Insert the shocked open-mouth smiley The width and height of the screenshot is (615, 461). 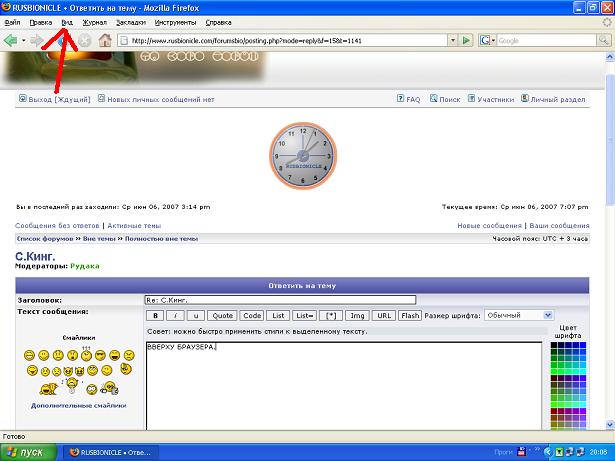(x=72, y=356)
